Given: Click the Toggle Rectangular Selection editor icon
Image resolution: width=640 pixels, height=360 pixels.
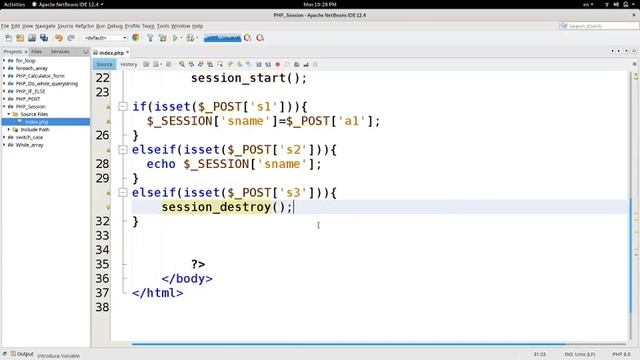Looking at the screenshot, I should [220, 64].
